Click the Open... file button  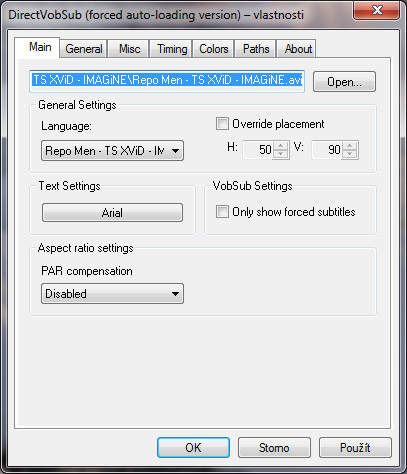[x=344, y=82]
